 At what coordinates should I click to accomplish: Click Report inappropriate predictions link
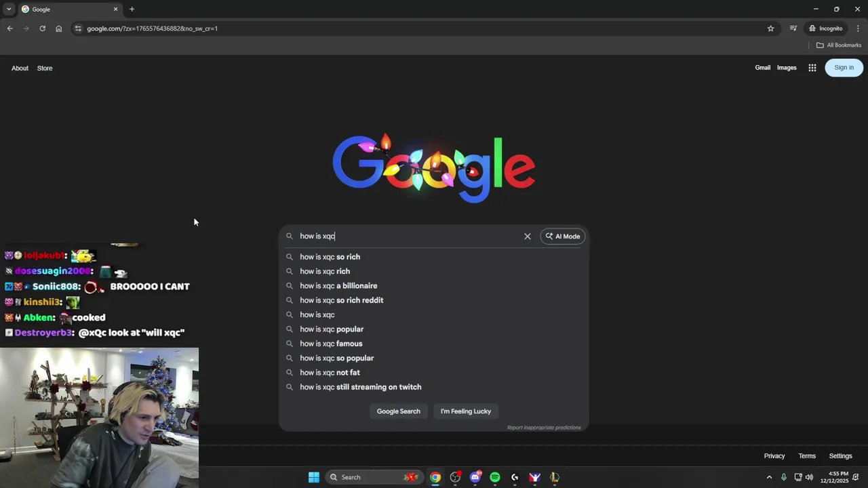(x=544, y=428)
